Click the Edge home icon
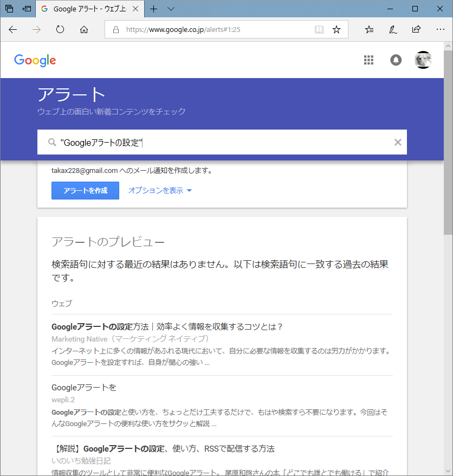Image resolution: width=453 pixels, height=476 pixels. coord(83,30)
